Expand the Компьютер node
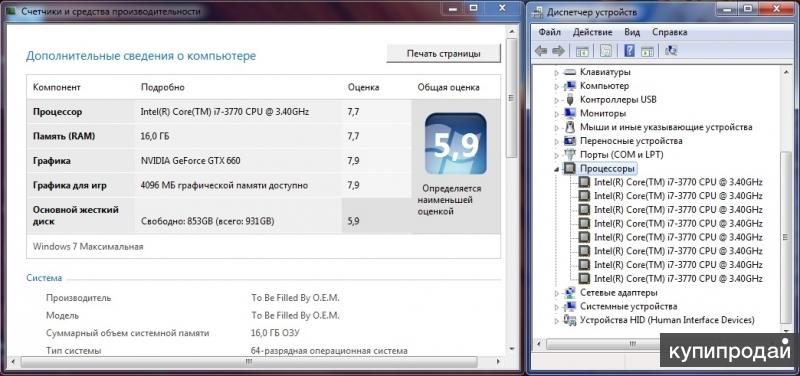The image size is (800, 376). click(557, 86)
